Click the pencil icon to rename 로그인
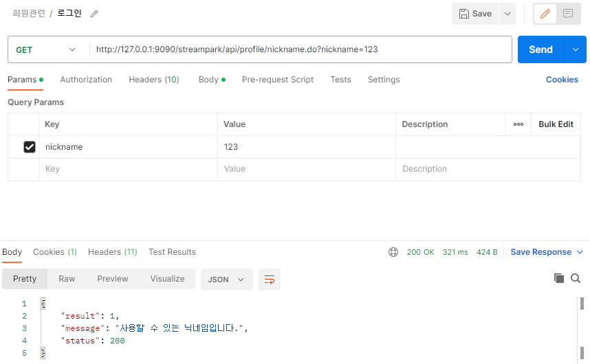Screen dimensions: 590x364 [94, 14]
